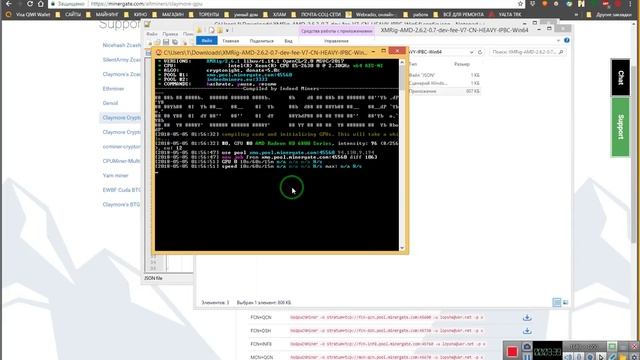Open the XMRig console window system icon
Viewport: 640px width, 360px height.
159,53
